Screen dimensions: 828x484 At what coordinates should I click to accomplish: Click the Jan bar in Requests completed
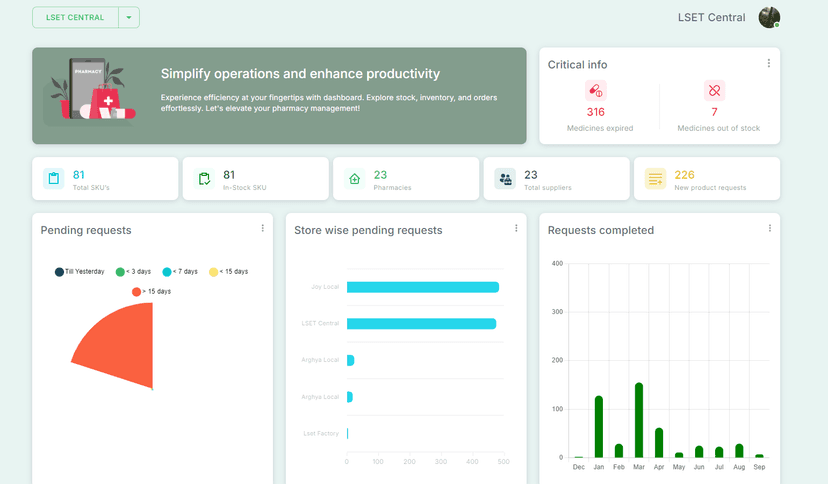pos(599,426)
